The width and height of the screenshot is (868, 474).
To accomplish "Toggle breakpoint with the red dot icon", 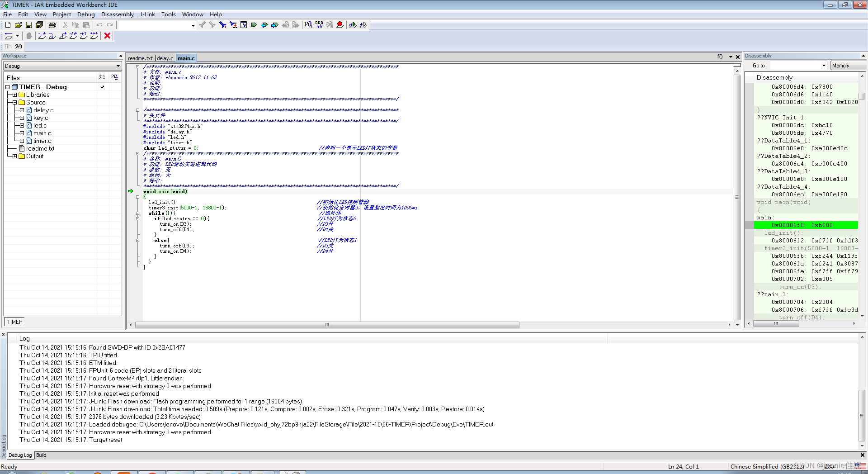I will click(x=340, y=25).
